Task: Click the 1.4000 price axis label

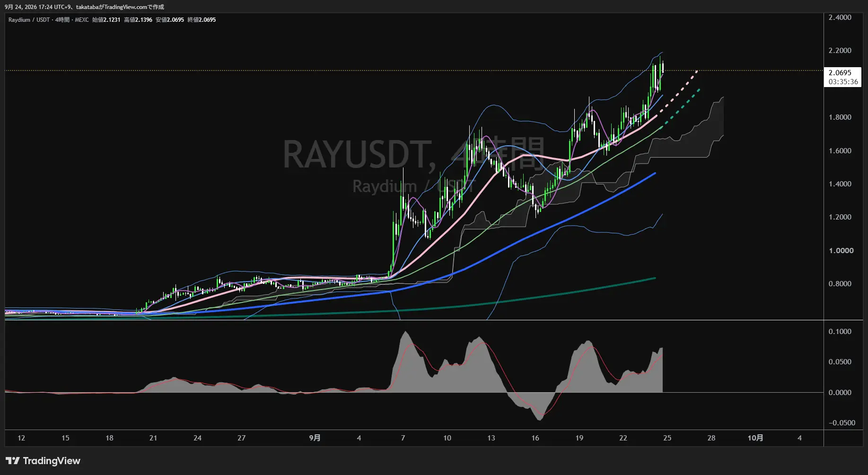Action: pos(840,184)
